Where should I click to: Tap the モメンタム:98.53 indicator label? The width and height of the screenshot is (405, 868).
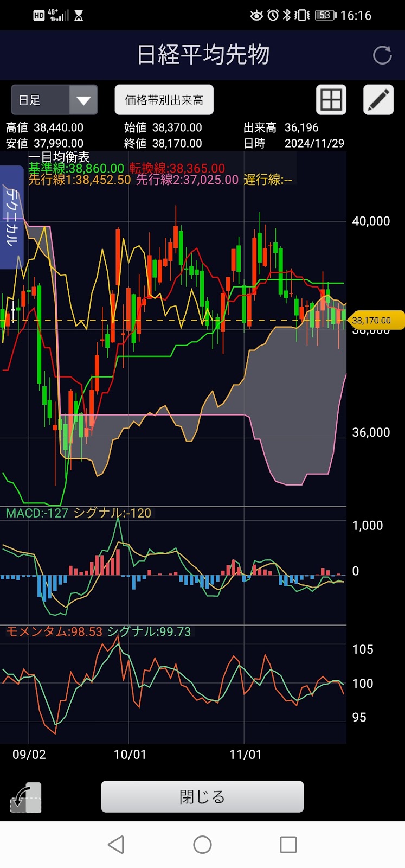pos(54,631)
